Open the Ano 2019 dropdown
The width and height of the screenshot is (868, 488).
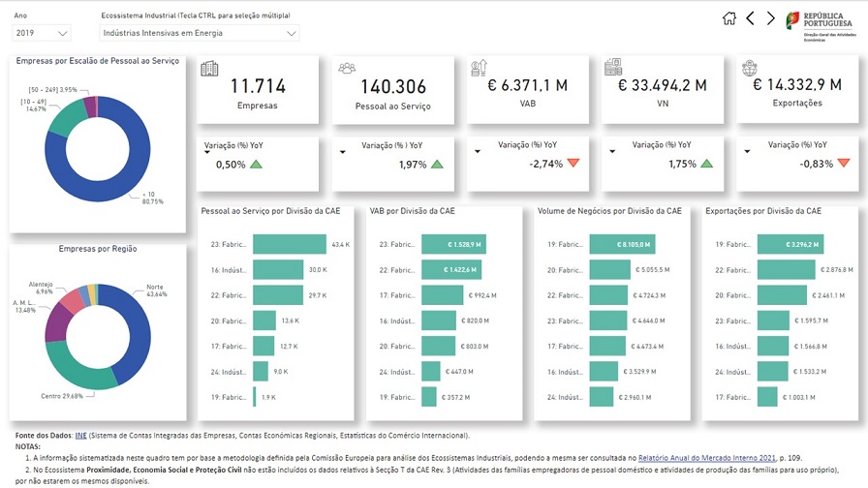coord(41,33)
